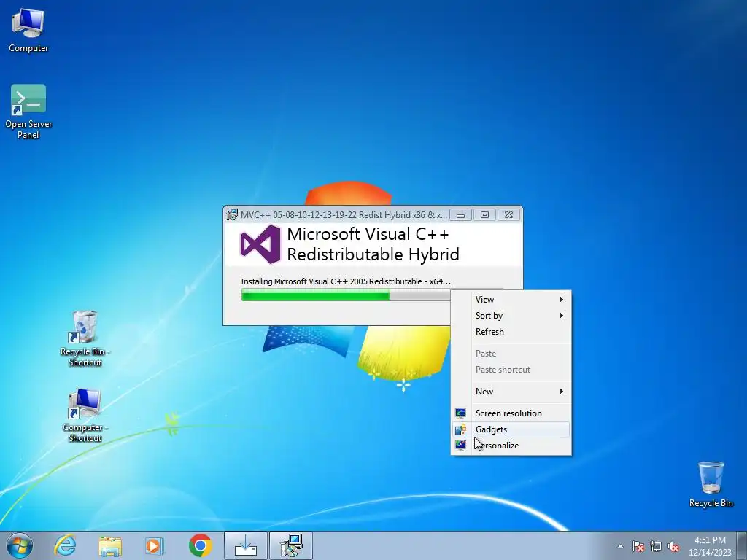Select the Computer - Shortcut desktop icon

[85, 415]
